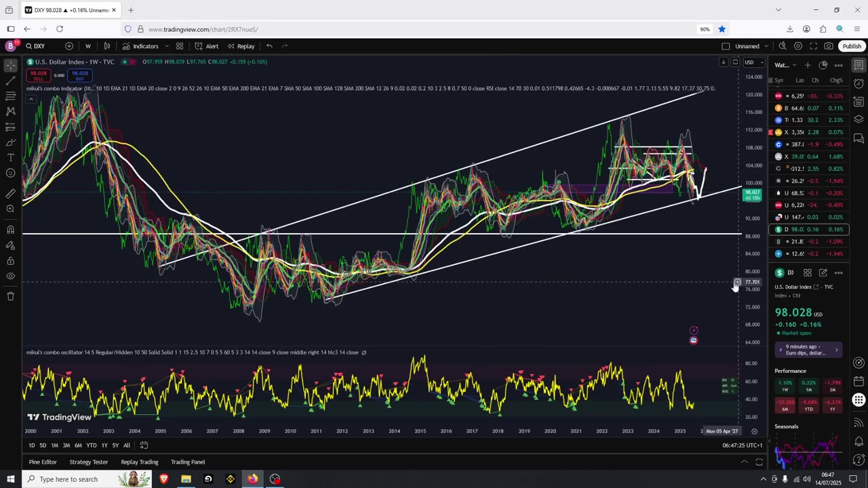
Task: Enter fullscreen mode
Action: [814, 46]
